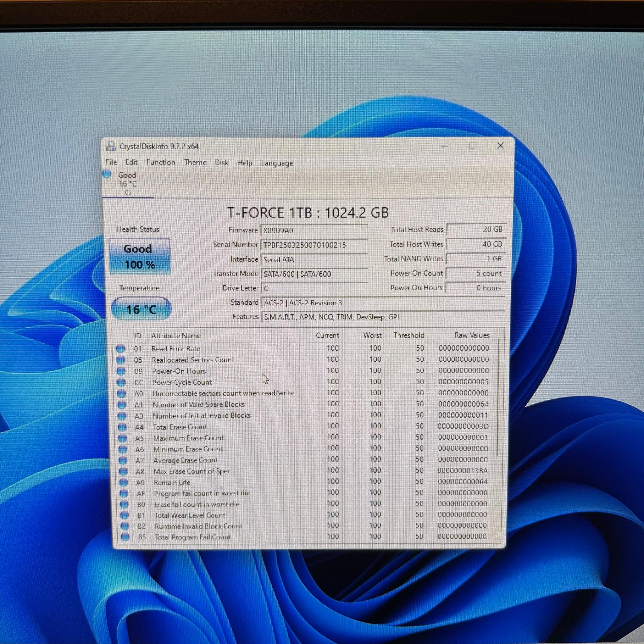Click status orb for Runtime Invalid Block Count
The height and width of the screenshot is (644, 644).
coord(125,526)
